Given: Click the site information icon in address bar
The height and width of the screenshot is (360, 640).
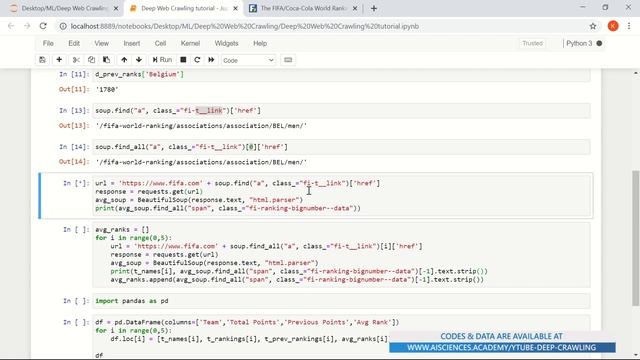Looking at the screenshot, I should point(63,26).
